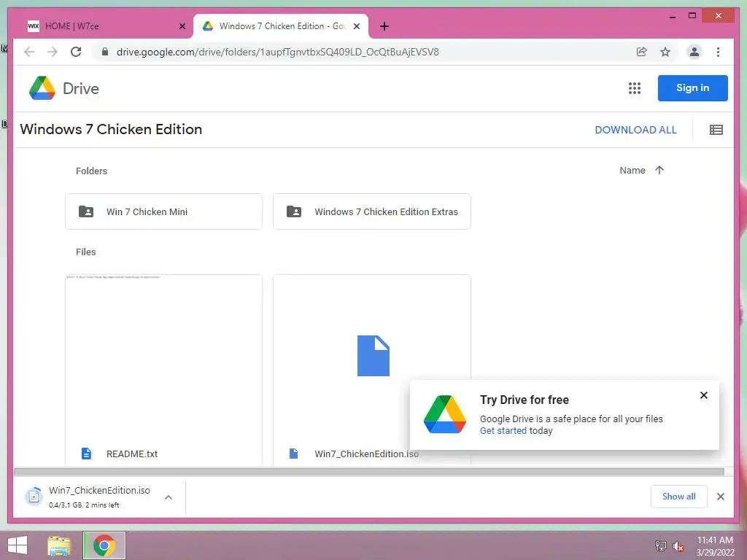Open the Win7_ChickenEdition.iso file thumbnail
Screen dimensions: 747x560
(372, 356)
